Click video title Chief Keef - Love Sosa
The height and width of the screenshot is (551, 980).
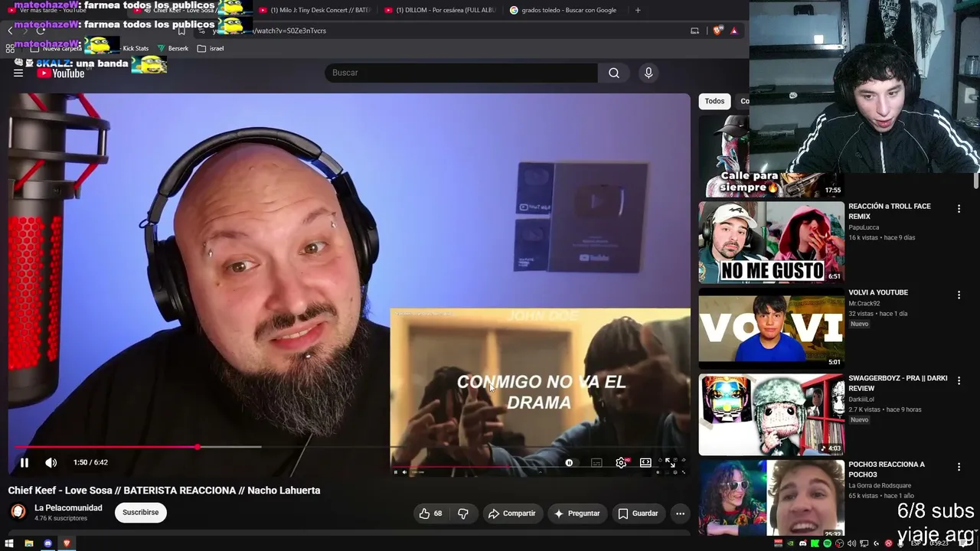(164, 491)
